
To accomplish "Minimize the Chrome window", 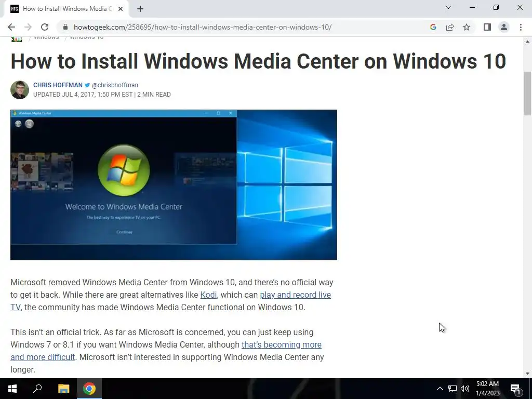I will pos(472,7).
